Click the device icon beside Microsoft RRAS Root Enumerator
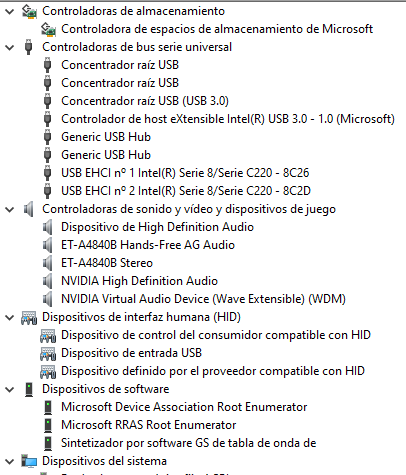Screen dimensions: 406x475 (x=48, y=425)
